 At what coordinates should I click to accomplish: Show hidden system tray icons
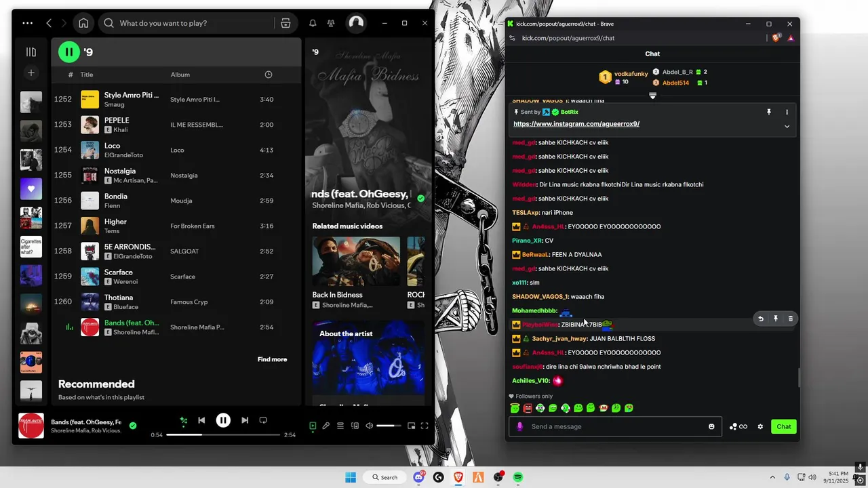(772, 477)
